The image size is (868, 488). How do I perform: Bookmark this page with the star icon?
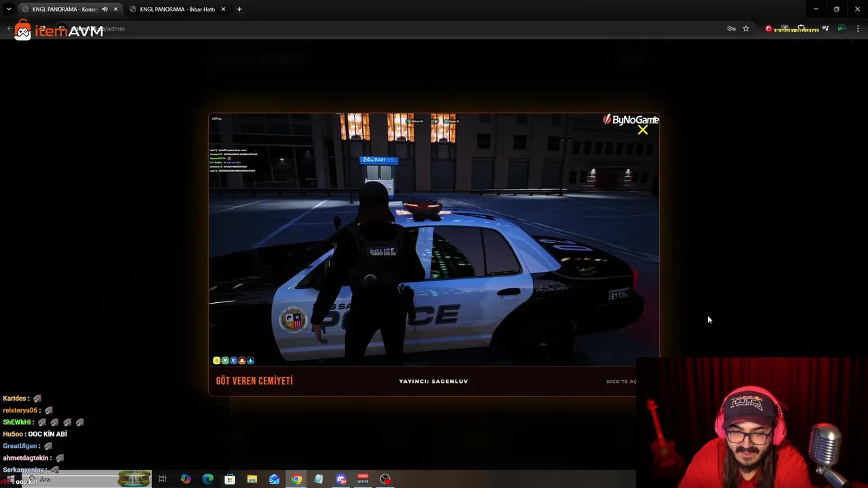(746, 28)
